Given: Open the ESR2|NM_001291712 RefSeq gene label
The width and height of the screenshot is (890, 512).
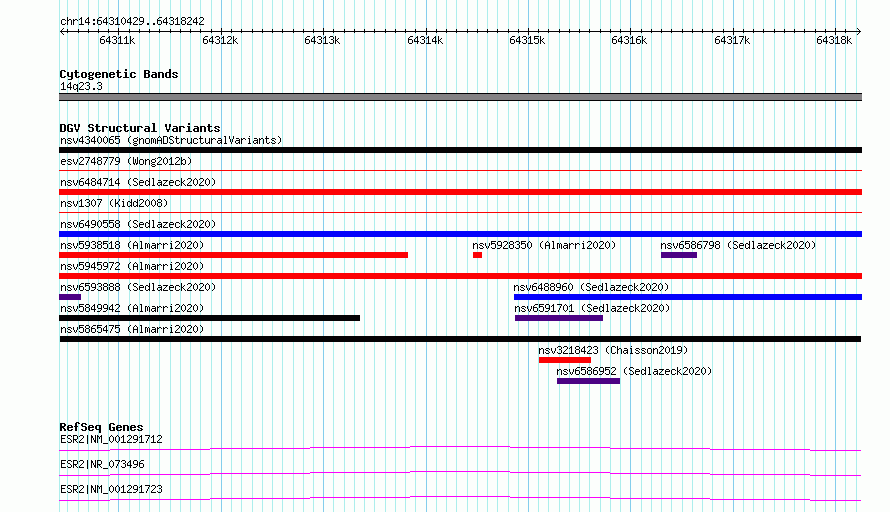Looking at the screenshot, I should click(x=111, y=439).
